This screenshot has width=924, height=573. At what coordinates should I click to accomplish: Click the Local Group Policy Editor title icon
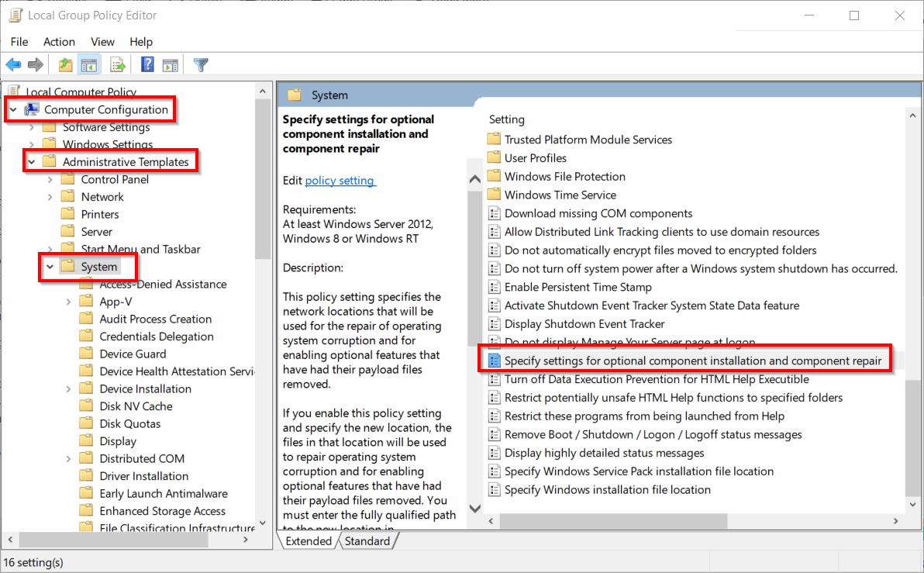click(x=16, y=16)
